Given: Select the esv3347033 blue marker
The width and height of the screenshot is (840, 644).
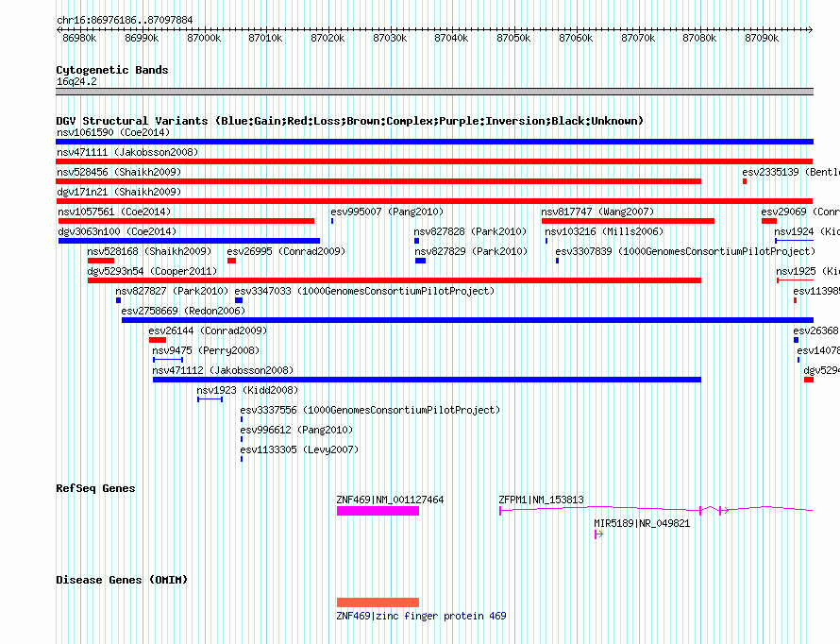Looking at the screenshot, I should pos(239,300).
